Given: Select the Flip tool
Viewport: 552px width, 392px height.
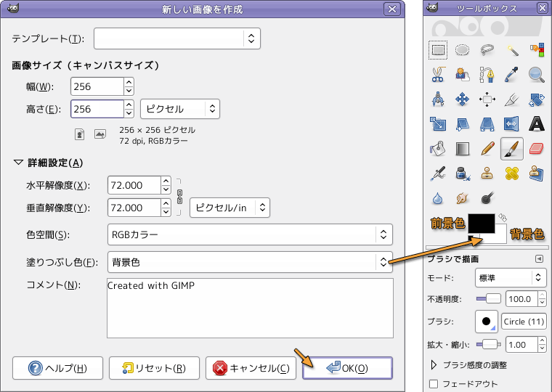Looking at the screenshot, I should pyautogui.click(x=512, y=124).
